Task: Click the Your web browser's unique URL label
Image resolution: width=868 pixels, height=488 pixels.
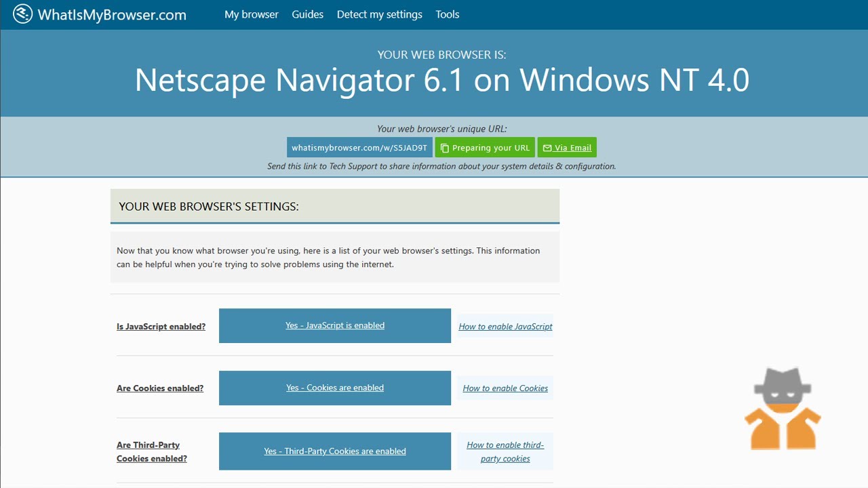Action: 442,129
